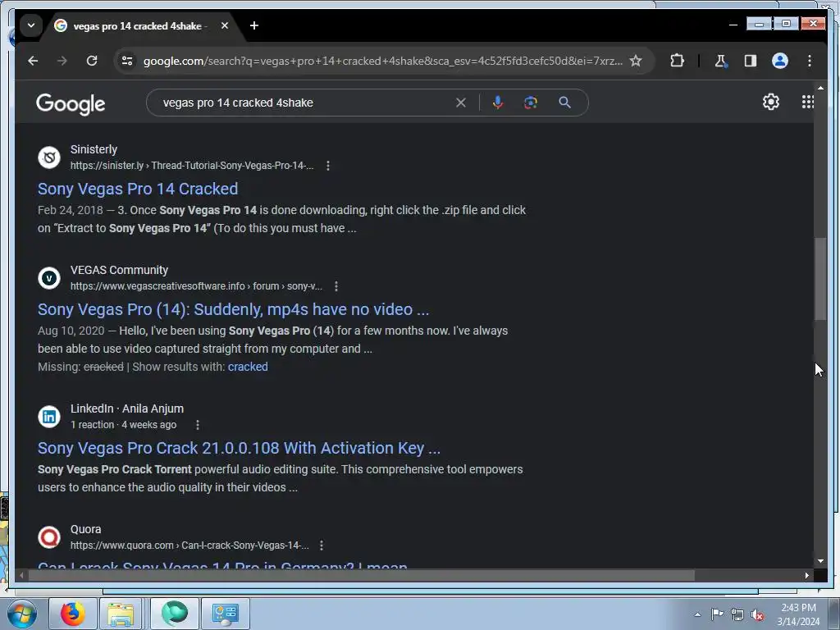Bookmark this page with the star icon
The image size is (840, 630).
(636, 61)
